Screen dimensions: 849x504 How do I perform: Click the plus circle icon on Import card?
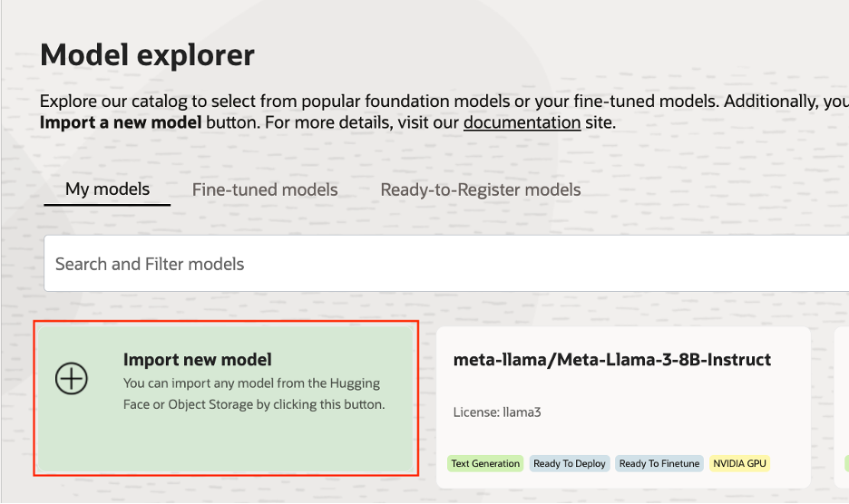(x=72, y=379)
